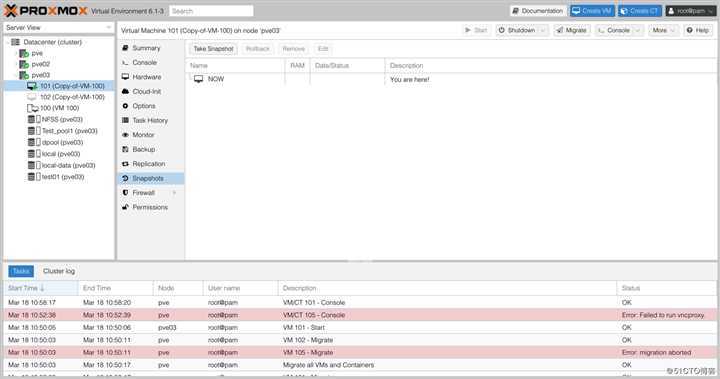Click the Snapshots history icon
Image resolution: width=720 pixels, height=379 pixels.
[x=125, y=178]
